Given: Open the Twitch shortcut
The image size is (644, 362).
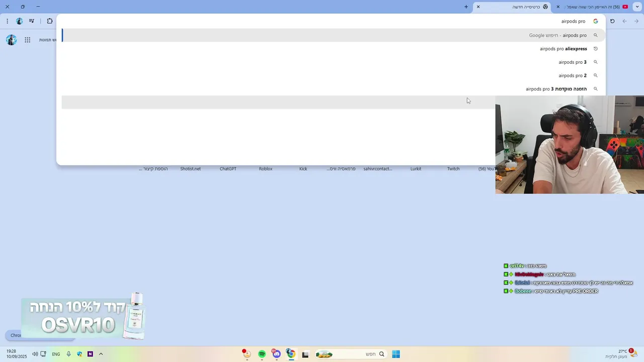Looking at the screenshot, I should (x=453, y=169).
